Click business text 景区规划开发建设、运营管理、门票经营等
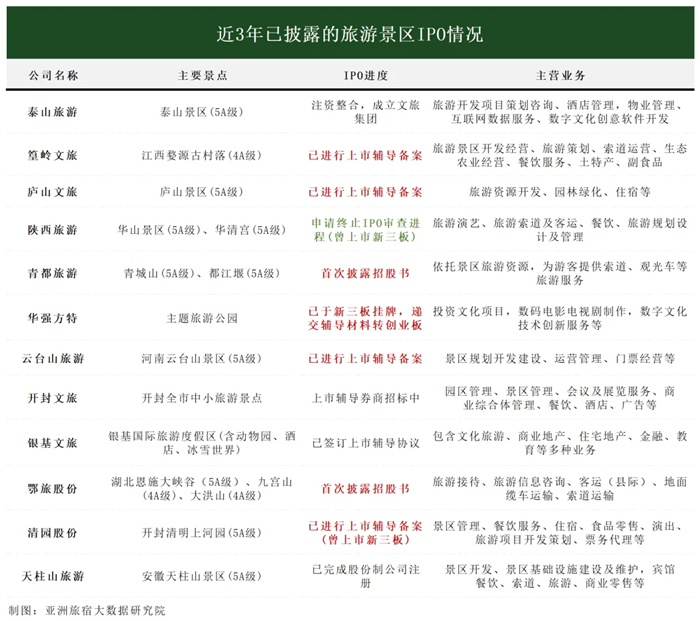700x621 pixels. [560, 358]
